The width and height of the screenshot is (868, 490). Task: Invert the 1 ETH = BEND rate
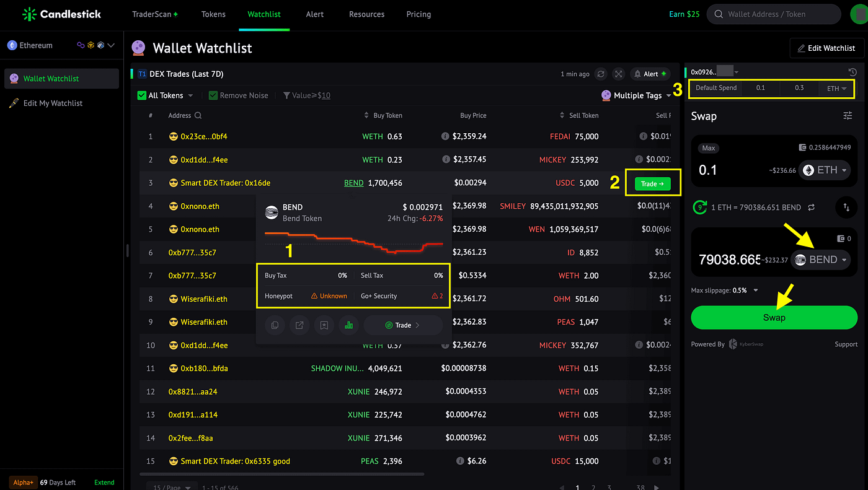[x=810, y=208]
